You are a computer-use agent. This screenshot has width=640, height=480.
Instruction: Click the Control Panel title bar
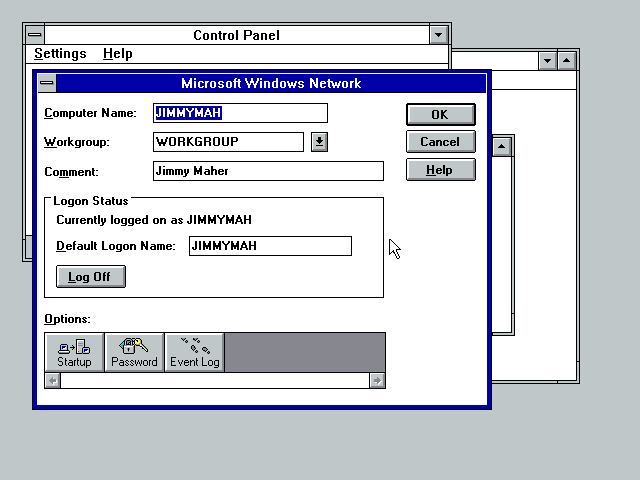[x=236, y=35]
